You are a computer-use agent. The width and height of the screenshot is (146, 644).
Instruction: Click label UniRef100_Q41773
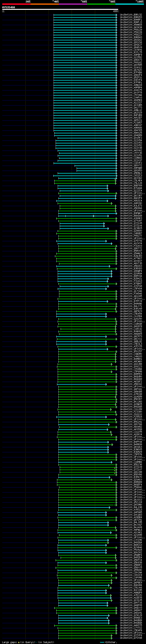(131, 108)
